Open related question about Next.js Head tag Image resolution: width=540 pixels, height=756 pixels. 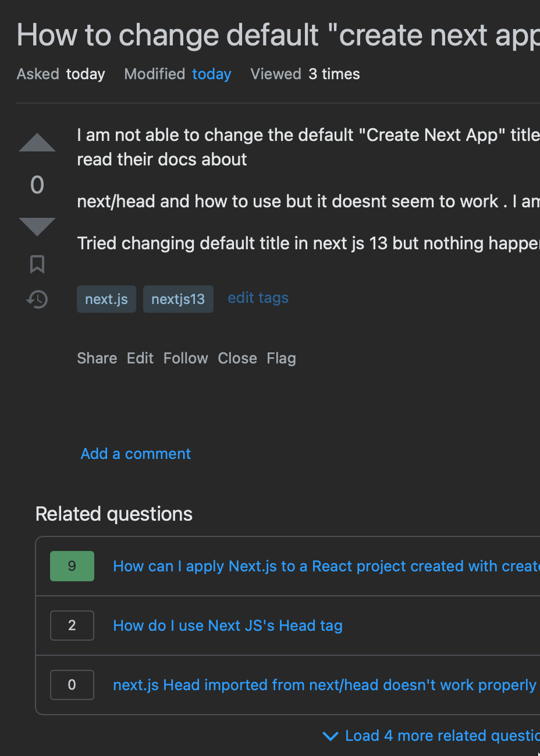[x=228, y=626]
